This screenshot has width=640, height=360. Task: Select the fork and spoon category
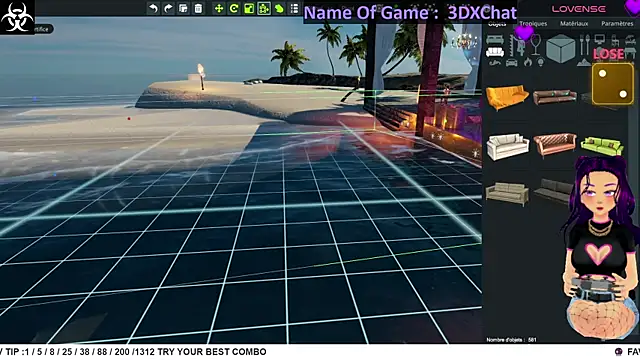click(x=585, y=45)
